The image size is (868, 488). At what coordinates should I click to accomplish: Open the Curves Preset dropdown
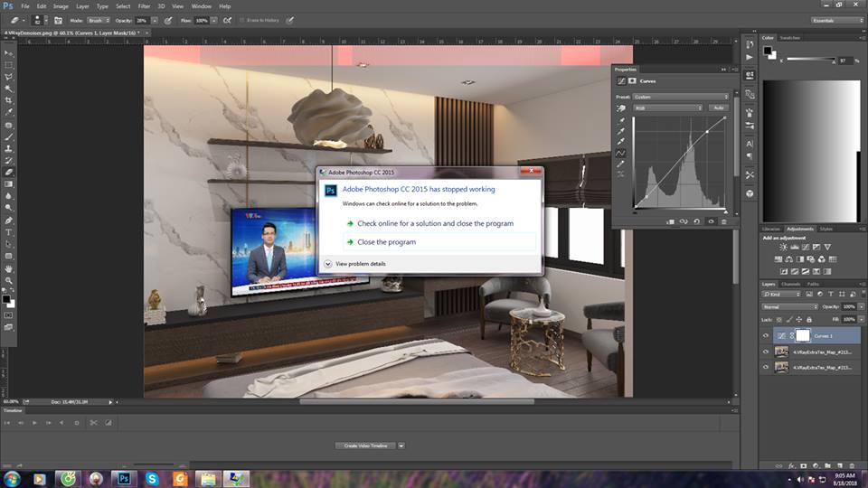click(x=680, y=97)
